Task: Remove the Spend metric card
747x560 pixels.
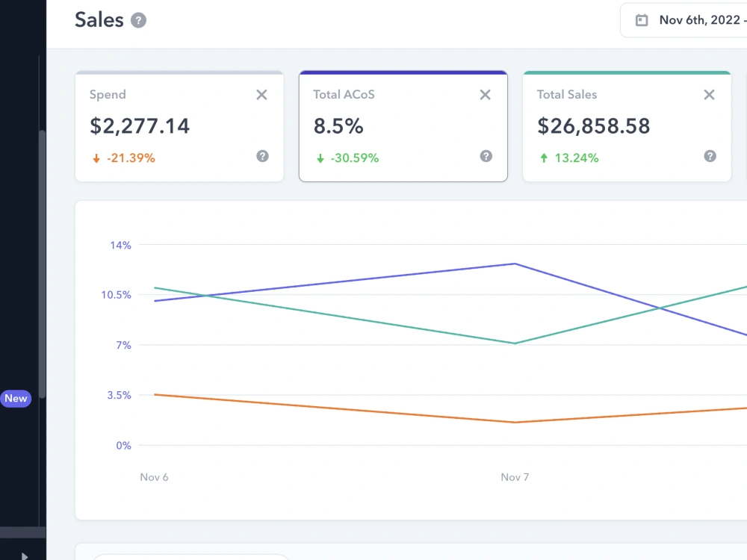Action: click(x=261, y=95)
